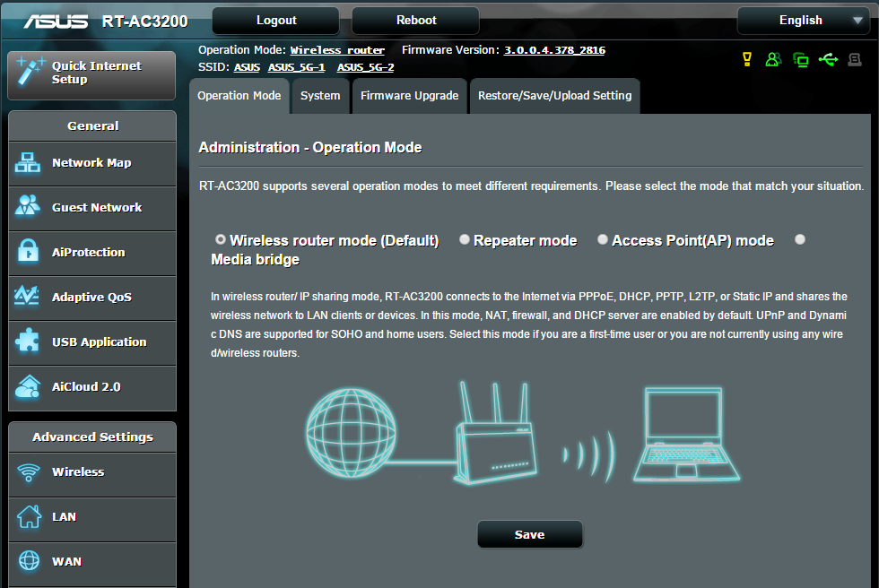Click the AiProtection padlock icon
Image resolution: width=879 pixels, height=588 pixels.
pyautogui.click(x=28, y=250)
